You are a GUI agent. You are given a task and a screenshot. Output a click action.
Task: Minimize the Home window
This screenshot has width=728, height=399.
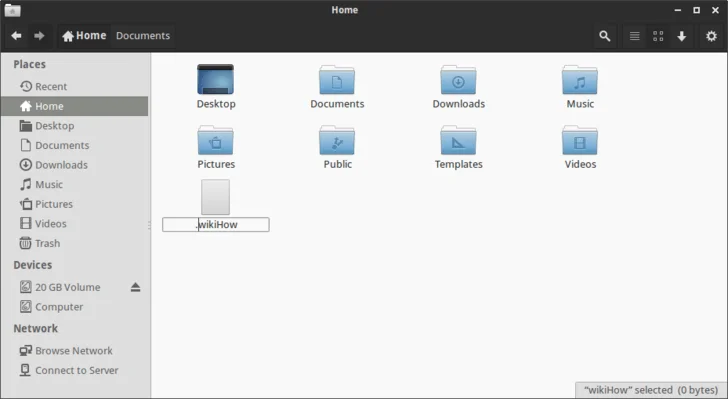tap(678, 10)
